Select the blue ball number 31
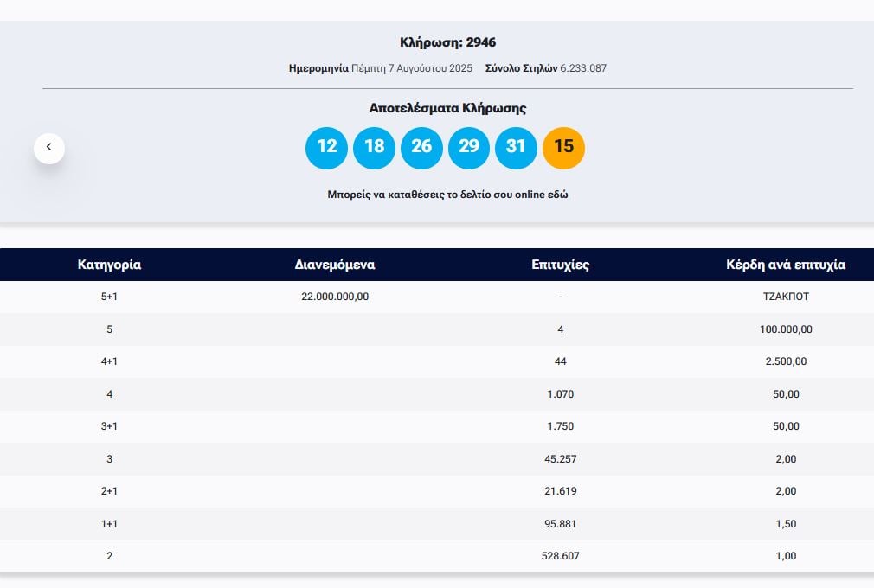Image resolution: width=874 pixels, height=588 pixels. (516, 148)
